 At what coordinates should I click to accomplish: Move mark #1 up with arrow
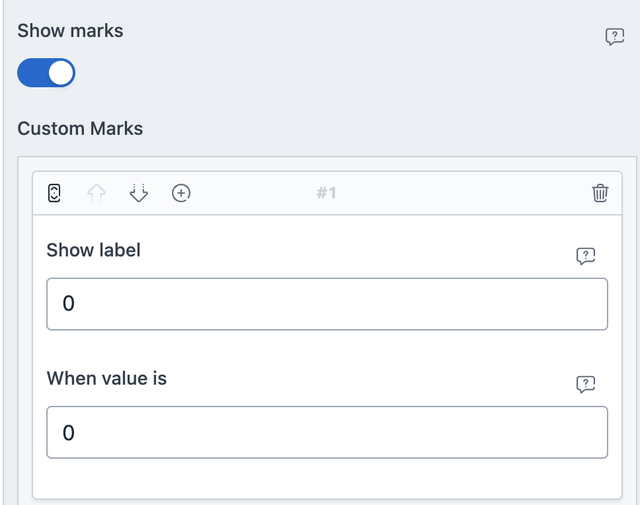click(98, 193)
